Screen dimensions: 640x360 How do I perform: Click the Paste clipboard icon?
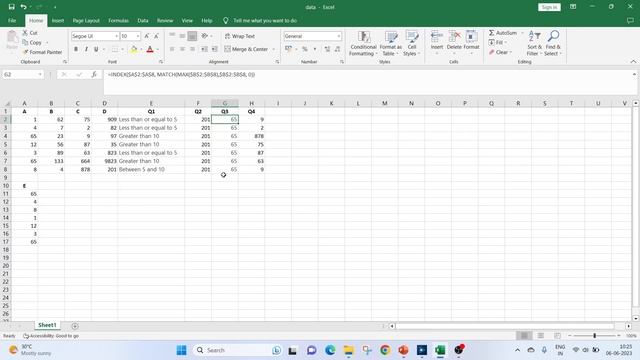click(x=12, y=37)
